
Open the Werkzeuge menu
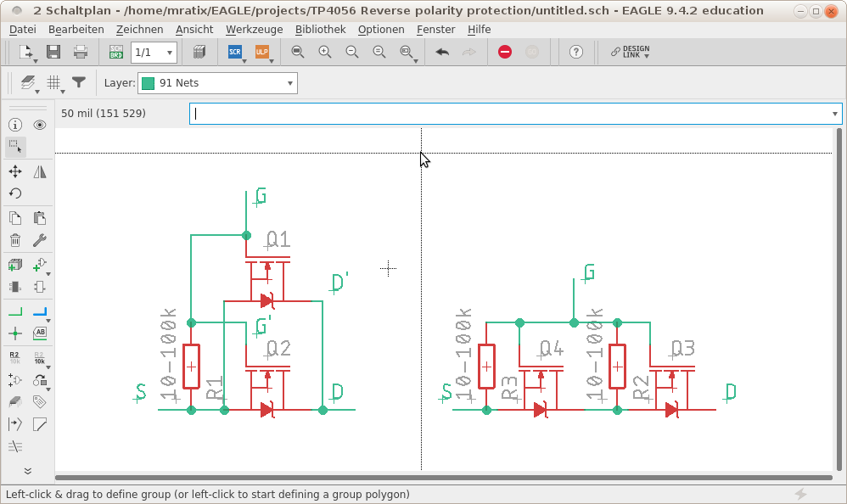255,29
